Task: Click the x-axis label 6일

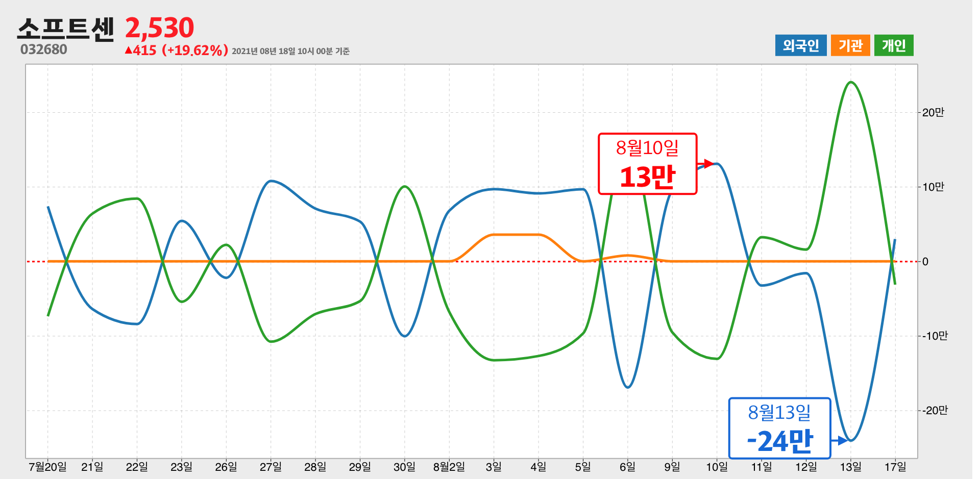Action: pyautogui.click(x=627, y=467)
